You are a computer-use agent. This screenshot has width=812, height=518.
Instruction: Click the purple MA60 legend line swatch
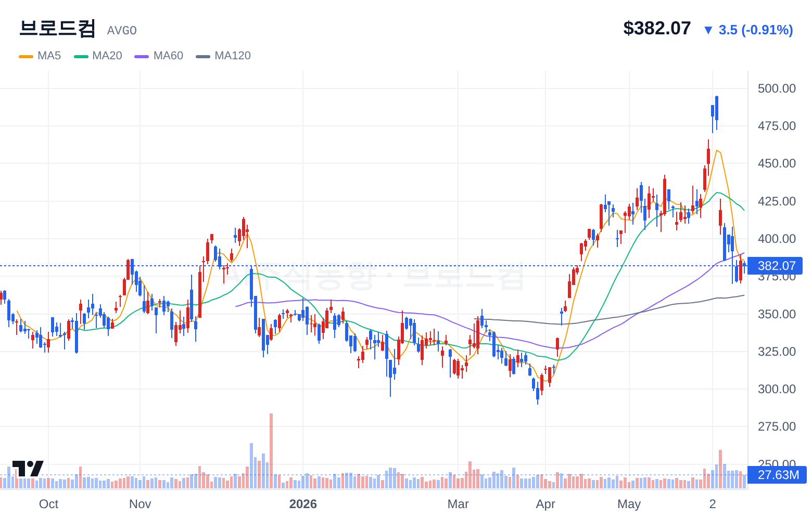(x=142, y=56)
